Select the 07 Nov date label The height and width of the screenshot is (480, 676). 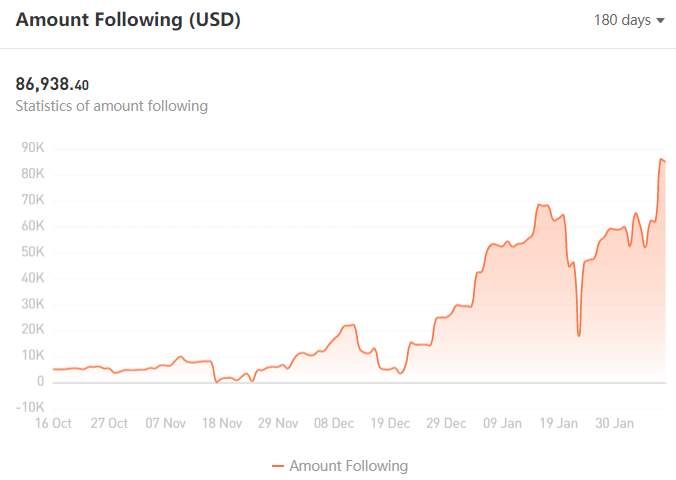pyautogui.click(x=166, y=423)
